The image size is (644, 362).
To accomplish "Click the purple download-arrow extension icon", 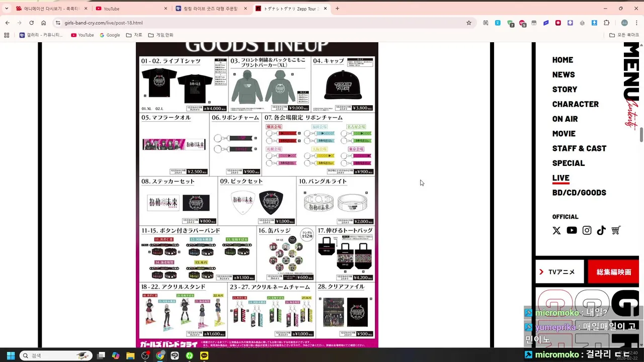I will pos(571,23).
